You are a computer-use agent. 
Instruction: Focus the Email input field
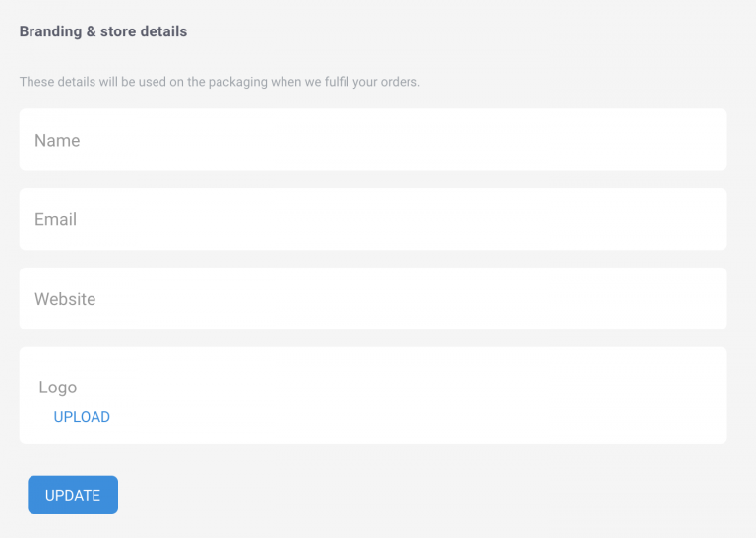373,219
